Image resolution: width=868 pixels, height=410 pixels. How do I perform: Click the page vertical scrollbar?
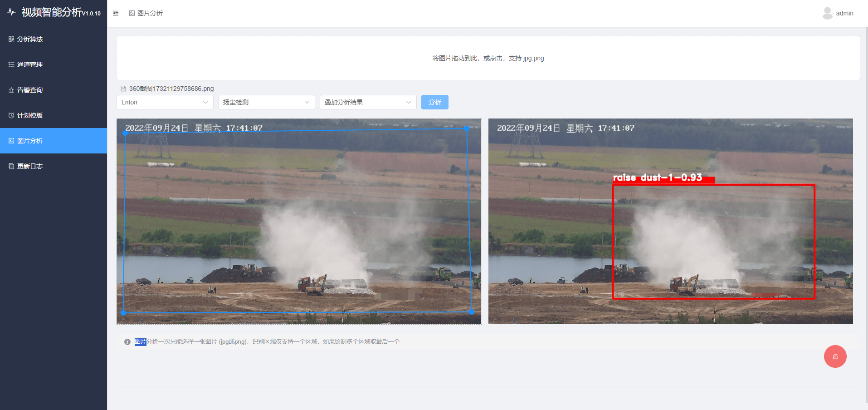866,215
